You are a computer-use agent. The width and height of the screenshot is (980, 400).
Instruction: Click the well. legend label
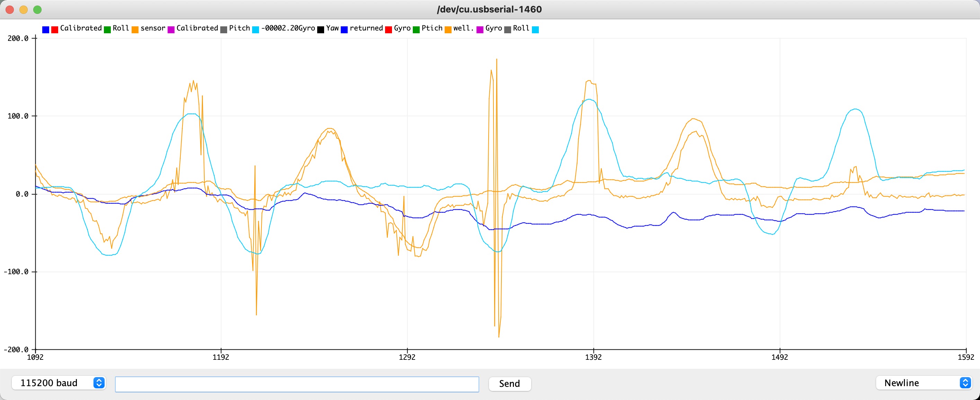(464, 28)
